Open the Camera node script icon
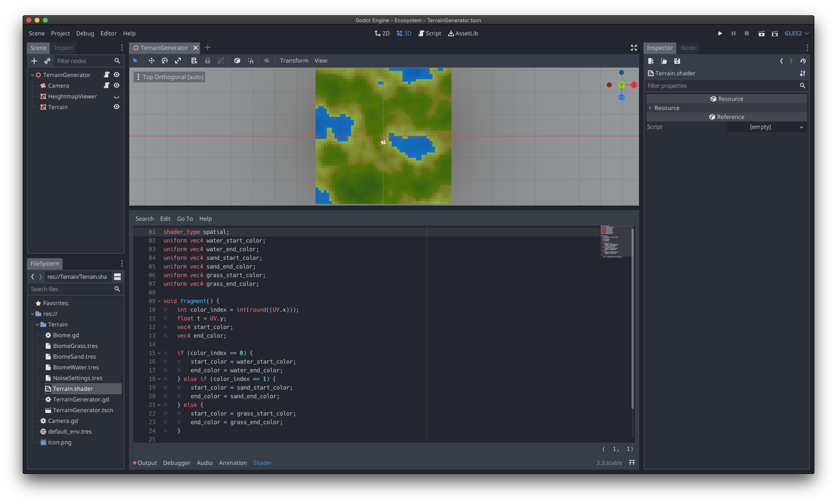Screen dimensions: 837x504 pos(107,85)
